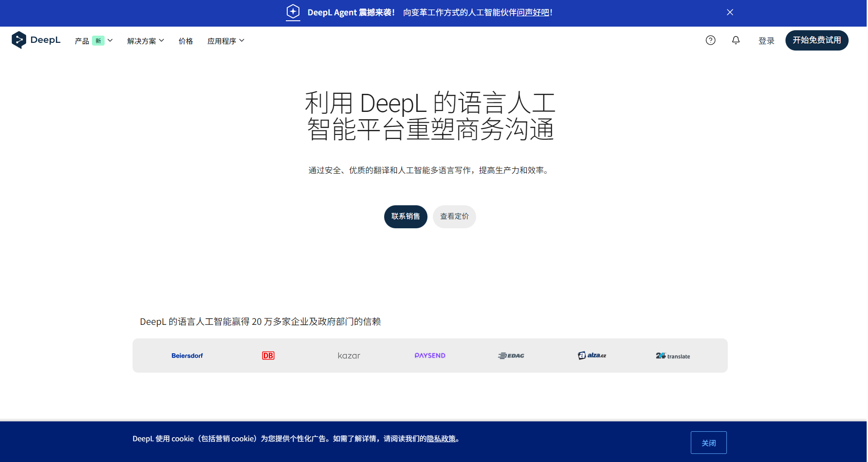Click the alza.cz company logo
The image size is (868, 462).
pos(592,356)
